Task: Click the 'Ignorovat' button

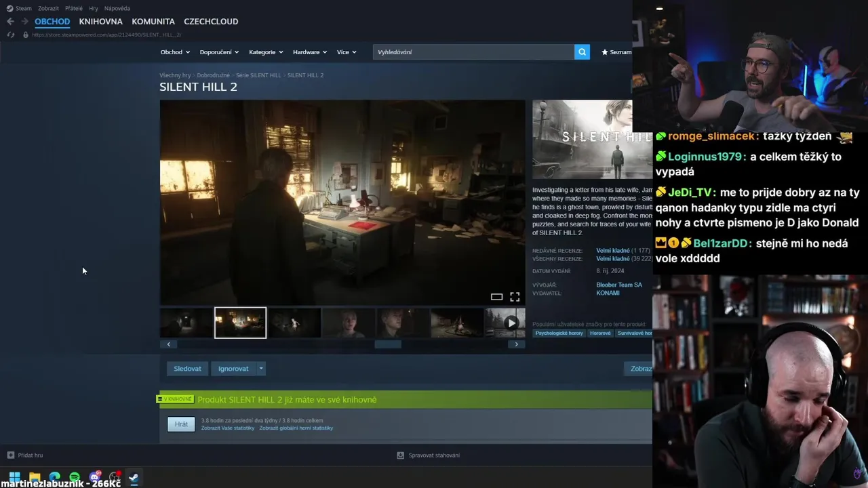Action: pos(233,369)
